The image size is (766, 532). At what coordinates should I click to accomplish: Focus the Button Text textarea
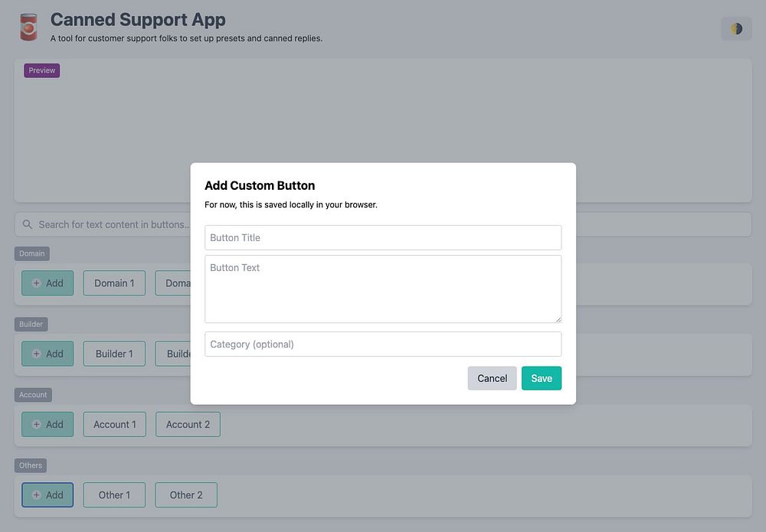383,289
